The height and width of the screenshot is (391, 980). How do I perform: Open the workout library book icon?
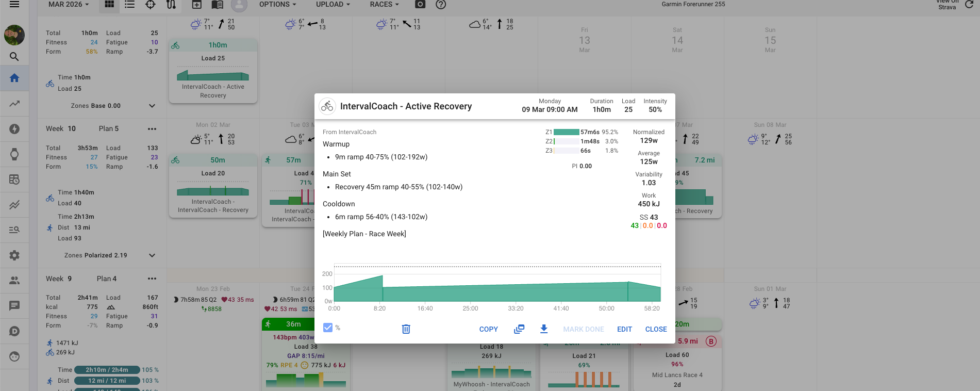(x=218, y=5)
